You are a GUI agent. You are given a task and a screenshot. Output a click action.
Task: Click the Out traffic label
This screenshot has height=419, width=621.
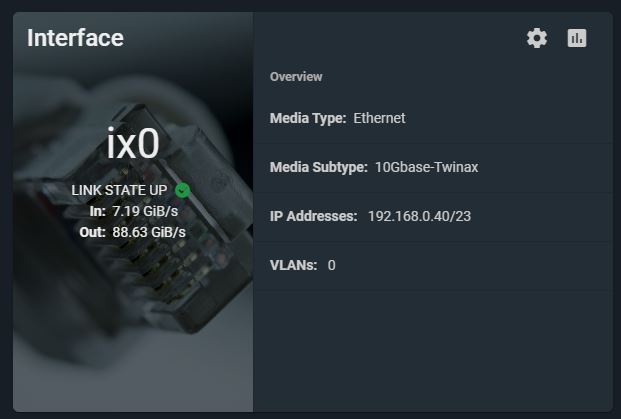tap(92, 232)
